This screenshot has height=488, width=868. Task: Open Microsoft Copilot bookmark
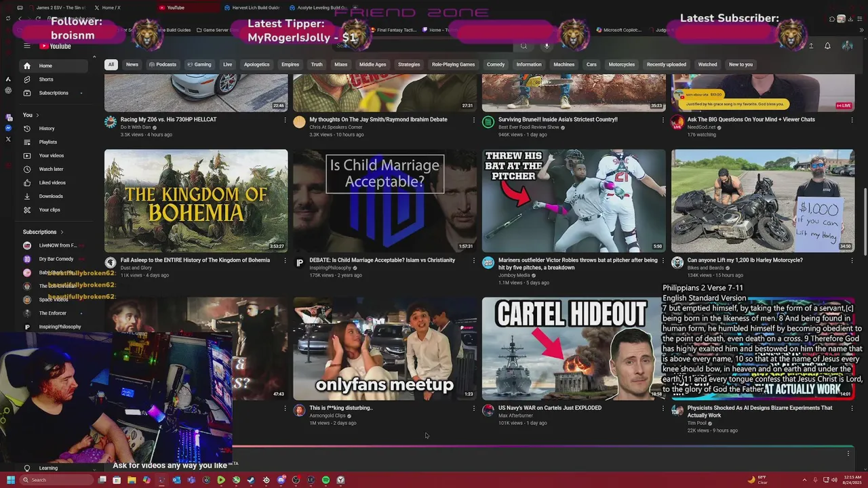click(x=619, y=30)
